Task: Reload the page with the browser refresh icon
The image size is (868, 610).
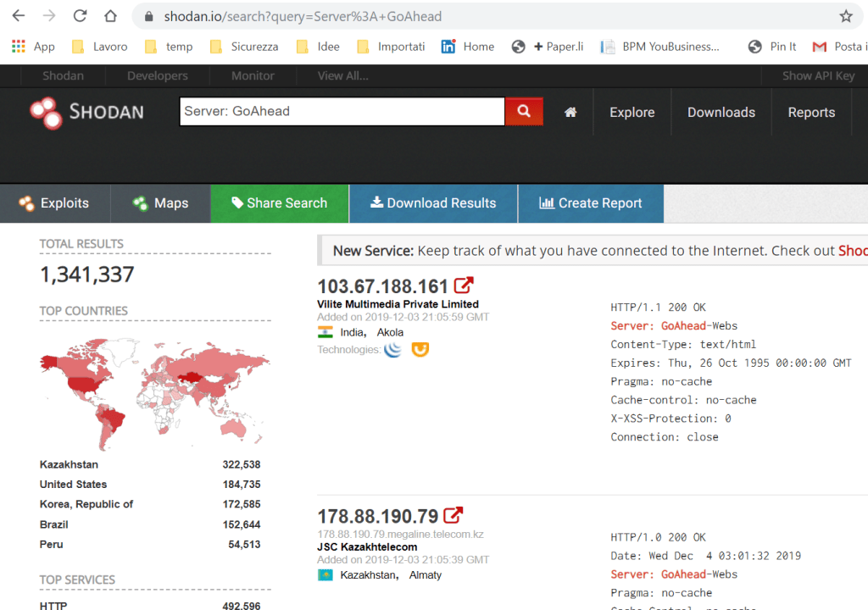Action: 81,16
